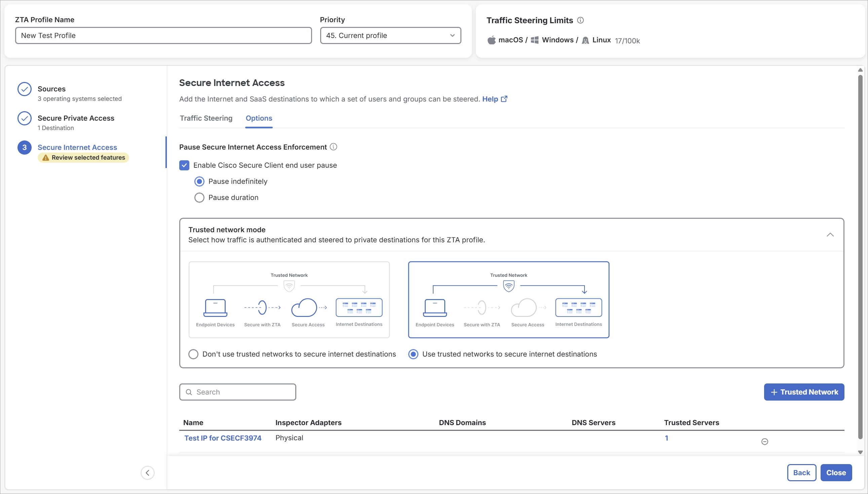
Task: Click the warning triangle in Review selected features
Action: click(x=45, y=157)
